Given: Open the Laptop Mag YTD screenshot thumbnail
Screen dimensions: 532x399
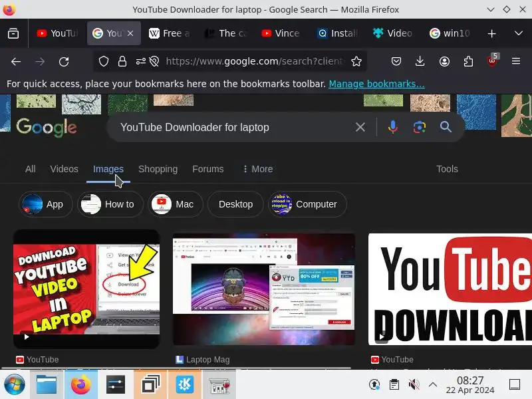Looking at the screenshot, I should click(x=264, y=289).
